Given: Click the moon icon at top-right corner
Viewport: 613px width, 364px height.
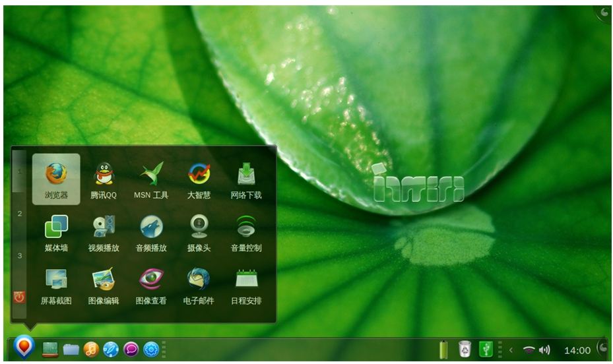Looking at the screenshot, I should pyautogui.click(x=604, y=13).
